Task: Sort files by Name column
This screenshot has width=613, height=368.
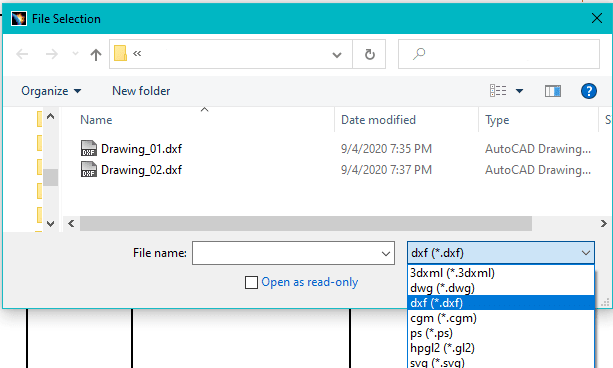Action: 96,120
